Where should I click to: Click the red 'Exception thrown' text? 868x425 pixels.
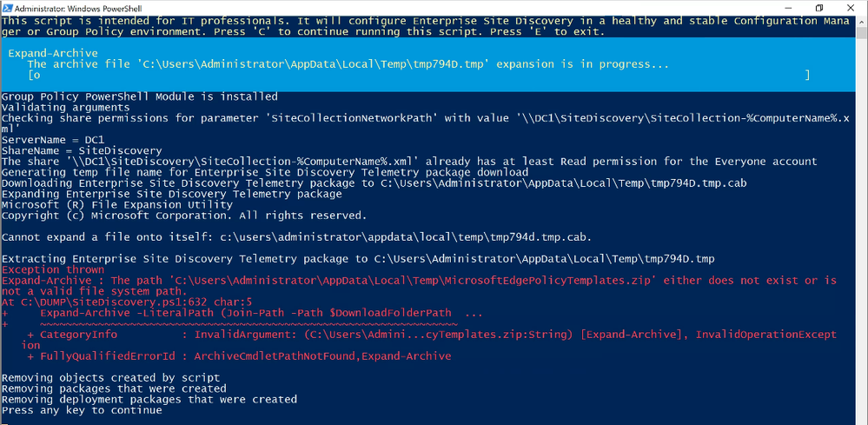coord(53,269)
